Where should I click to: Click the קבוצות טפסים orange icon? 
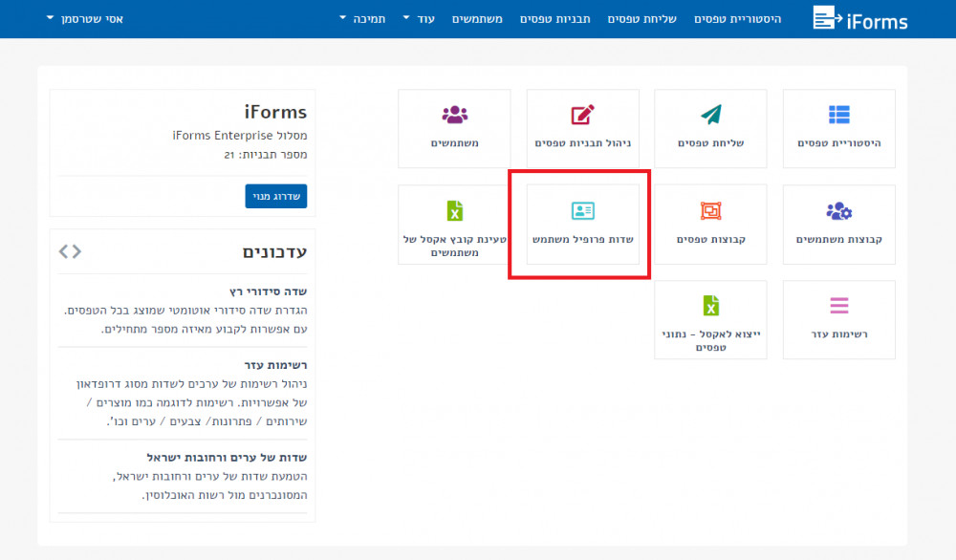point(711,211)
